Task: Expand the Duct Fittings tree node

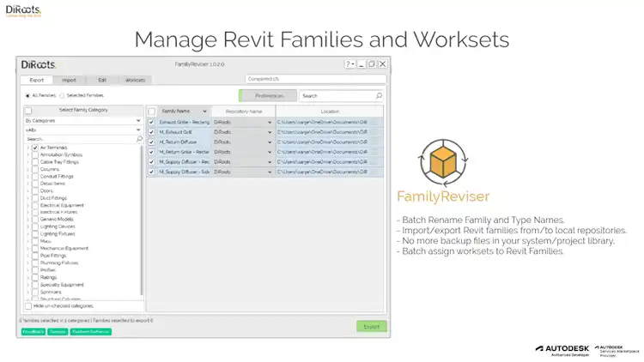Action: click(28, 198)
